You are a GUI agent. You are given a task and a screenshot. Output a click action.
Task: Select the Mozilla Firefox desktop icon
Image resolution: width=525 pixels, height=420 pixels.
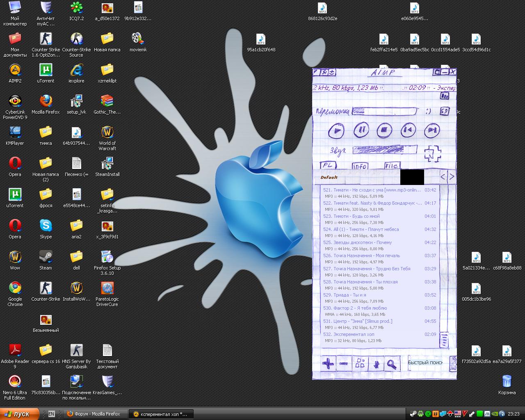tap(46, 105)
